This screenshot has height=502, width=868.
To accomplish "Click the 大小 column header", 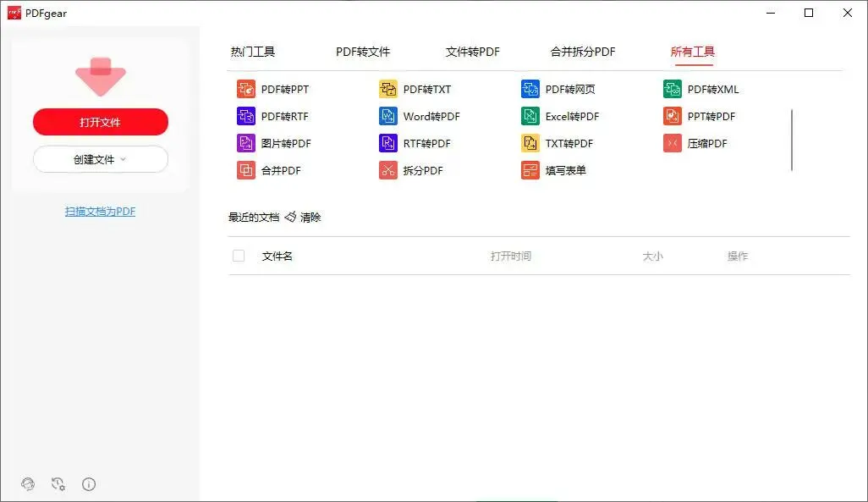I will tap(652, 256).
